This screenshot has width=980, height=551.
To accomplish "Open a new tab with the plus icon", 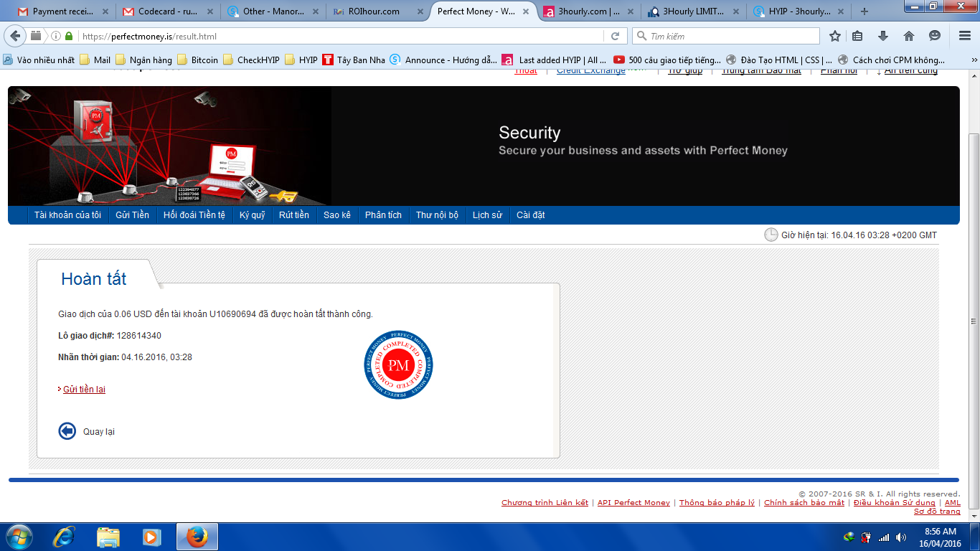I will click(864, 11).
